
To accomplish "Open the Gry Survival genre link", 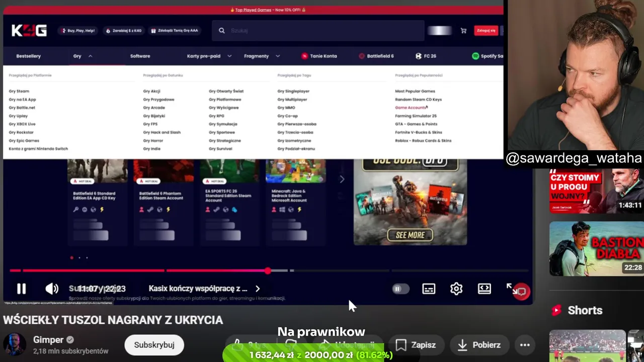I will coord(220,149).
